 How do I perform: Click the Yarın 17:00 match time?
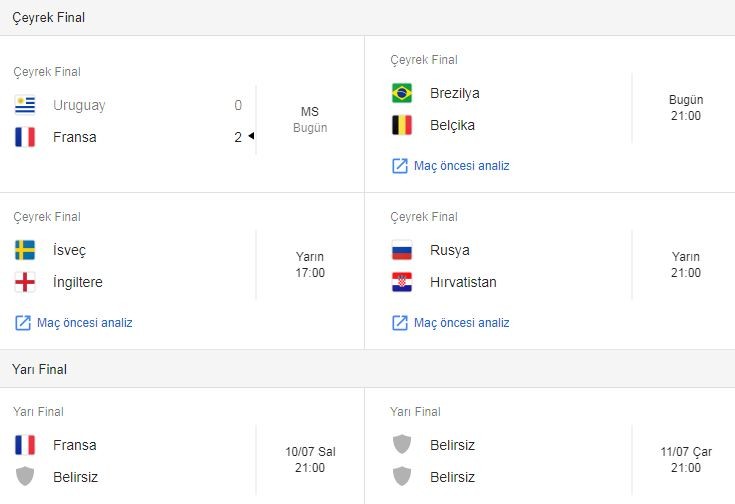(310, 265)
